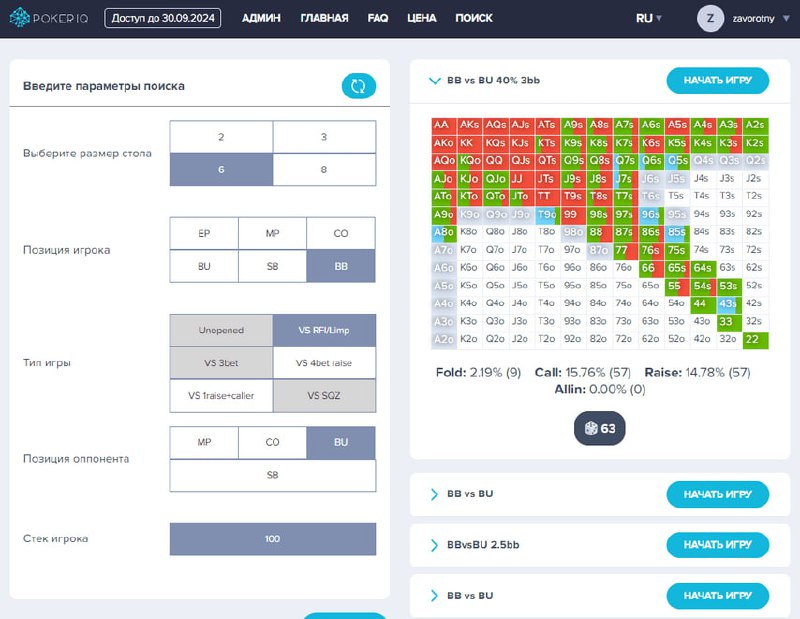Click the dice random number 63 button
Image resolution: width=800 pixels, height=619 pixels.
[x=599, y=428]
